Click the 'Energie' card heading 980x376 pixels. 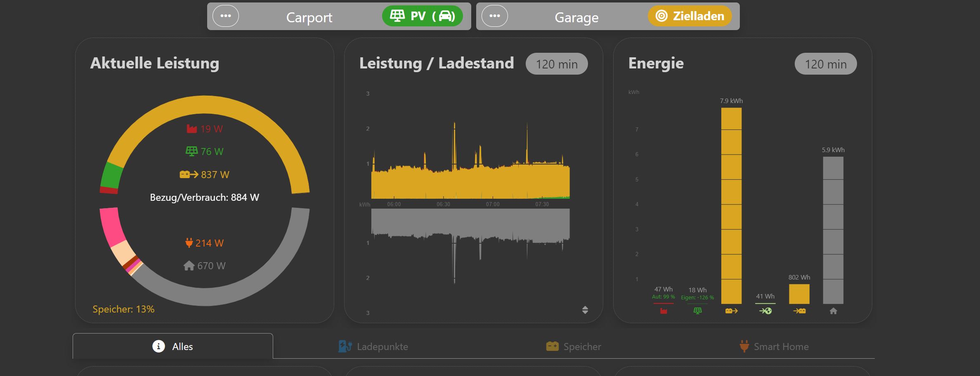point(656,63)
